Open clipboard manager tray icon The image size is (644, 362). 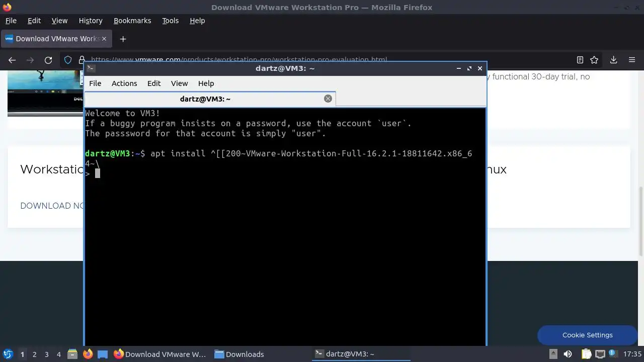[x=586, y=354]
